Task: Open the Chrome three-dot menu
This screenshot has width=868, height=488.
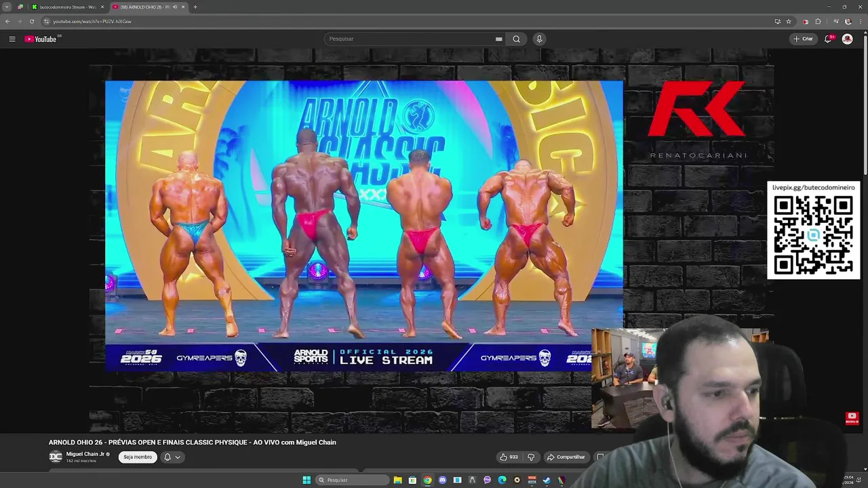Action: 860,22
